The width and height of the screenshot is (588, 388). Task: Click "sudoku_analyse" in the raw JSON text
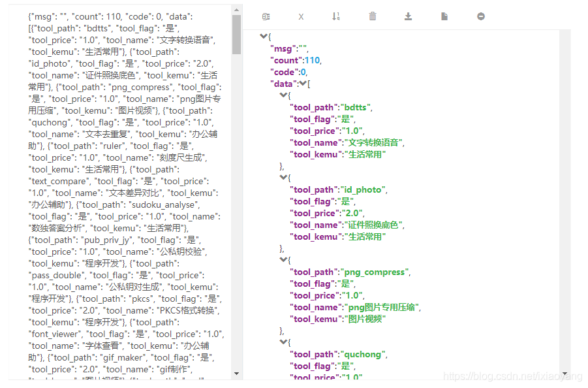tap(162, 205)
